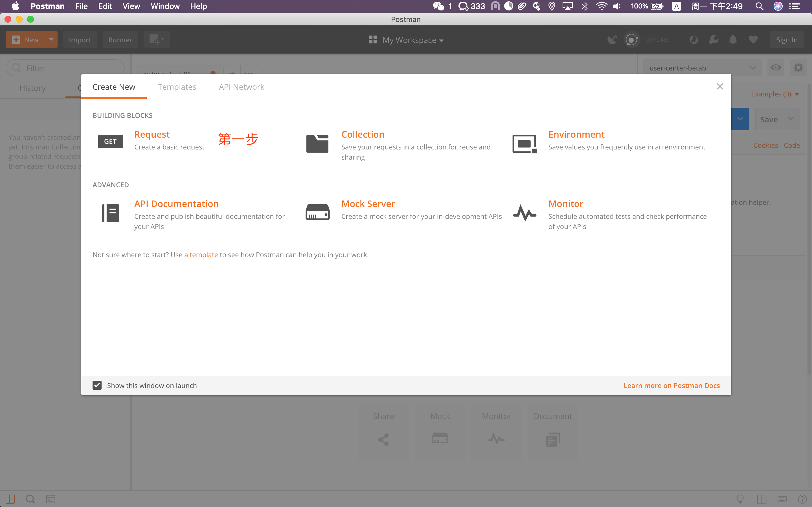Click the GET request icon
Viewport: 812px width, 507px height.
pyautogui.click(x=110, y=141)
